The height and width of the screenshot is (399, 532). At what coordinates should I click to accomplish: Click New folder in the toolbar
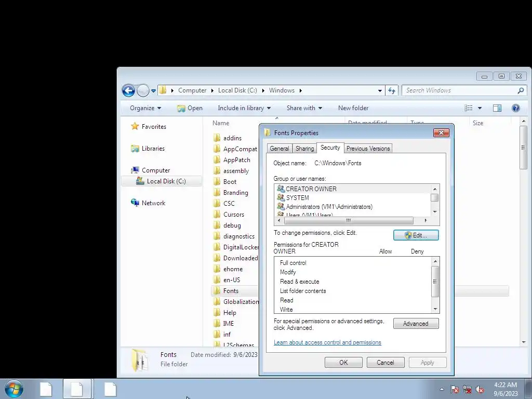(x=353, y=108)
